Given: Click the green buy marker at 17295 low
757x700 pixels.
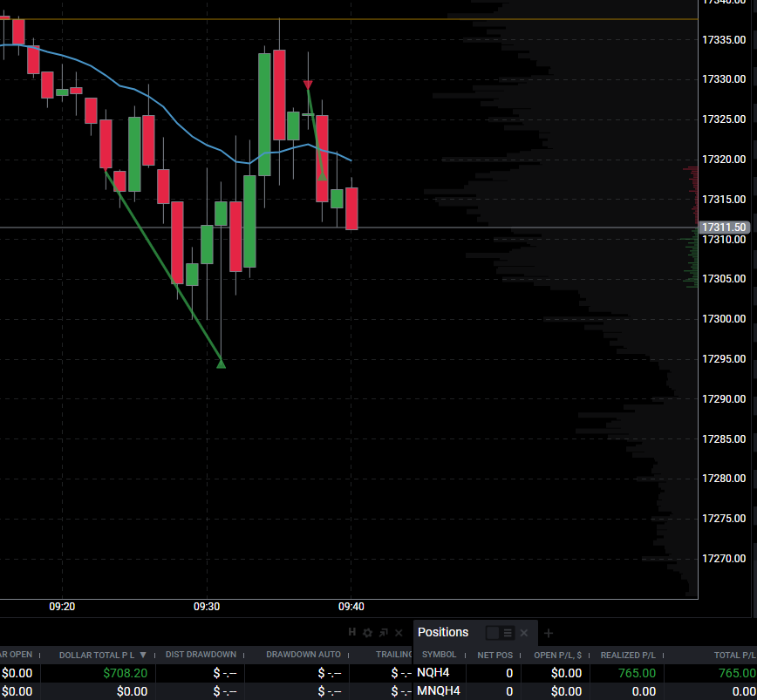Looking at the screenshot, I should (222, 364).
